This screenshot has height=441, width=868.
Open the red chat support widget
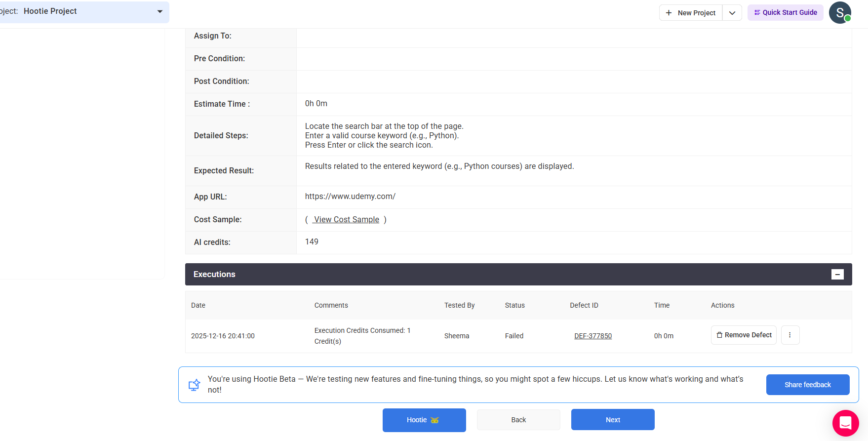point(845,423)
